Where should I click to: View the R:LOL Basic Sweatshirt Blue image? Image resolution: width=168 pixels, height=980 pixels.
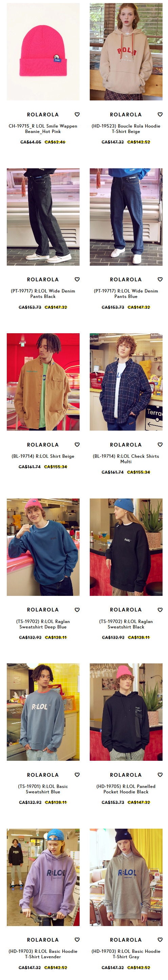[43, 712]
